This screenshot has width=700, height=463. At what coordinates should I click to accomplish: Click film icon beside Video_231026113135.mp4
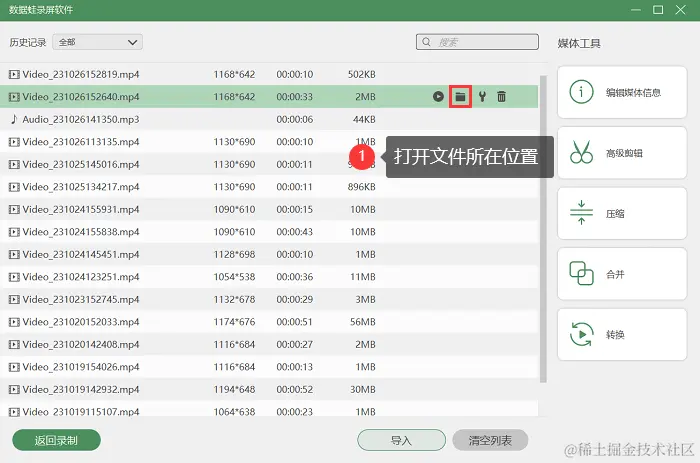tap(14, 142)
